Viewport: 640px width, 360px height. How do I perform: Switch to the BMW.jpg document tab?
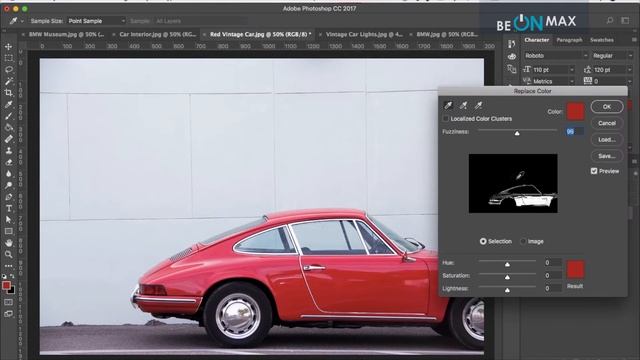coord(447,35)
